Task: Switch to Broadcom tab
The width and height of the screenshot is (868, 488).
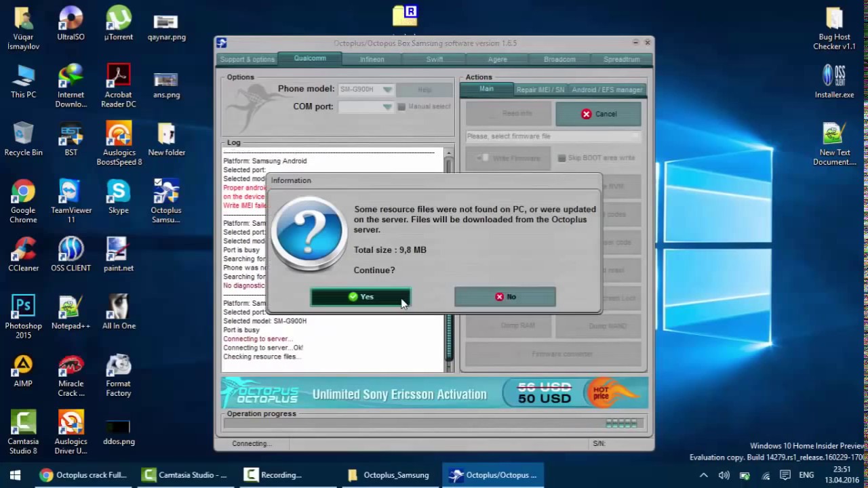Action: [559, 60]
